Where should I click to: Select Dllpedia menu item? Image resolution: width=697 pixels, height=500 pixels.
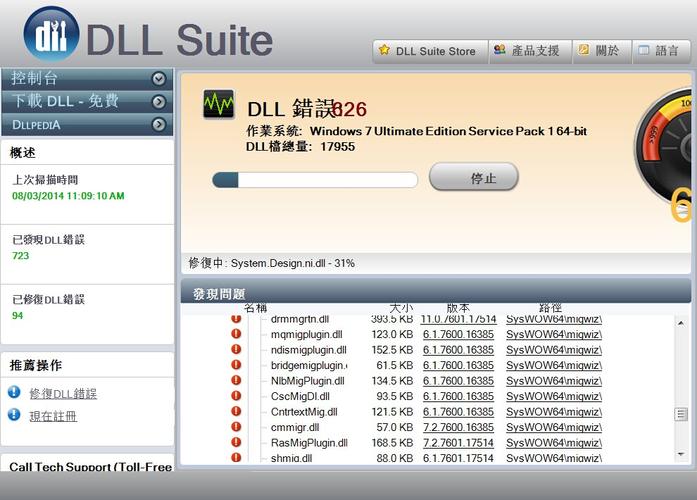click(x=87, y=124)
